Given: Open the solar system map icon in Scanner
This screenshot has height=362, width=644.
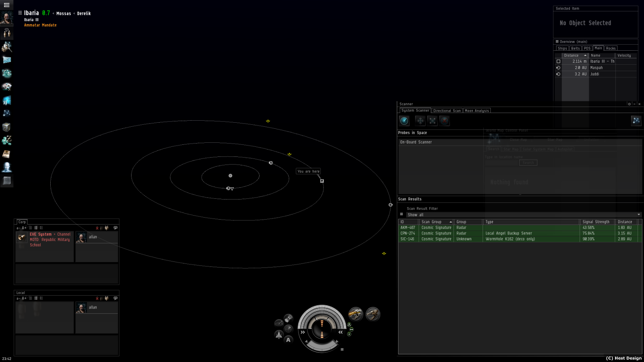Looking at the screenshot, I should 636,121.
